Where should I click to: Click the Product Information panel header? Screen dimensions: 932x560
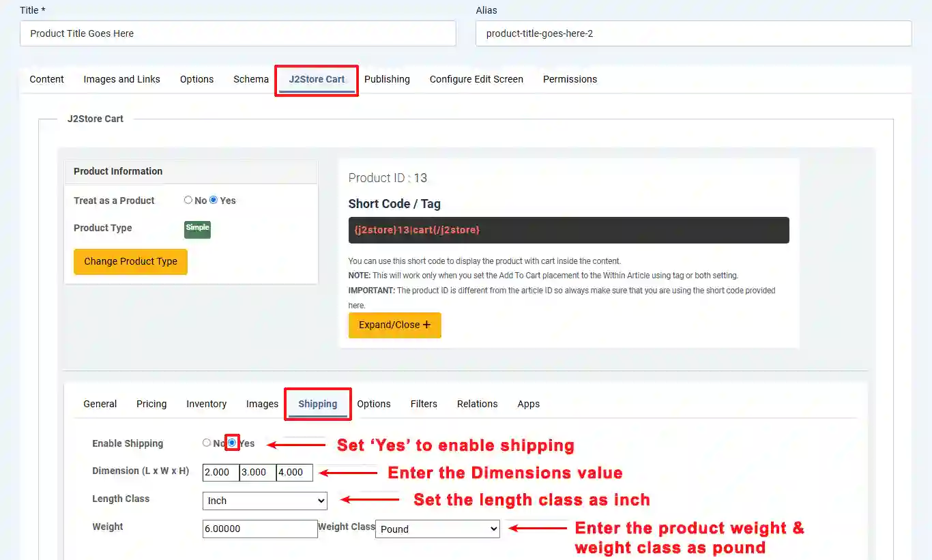[x=191, y=171]
